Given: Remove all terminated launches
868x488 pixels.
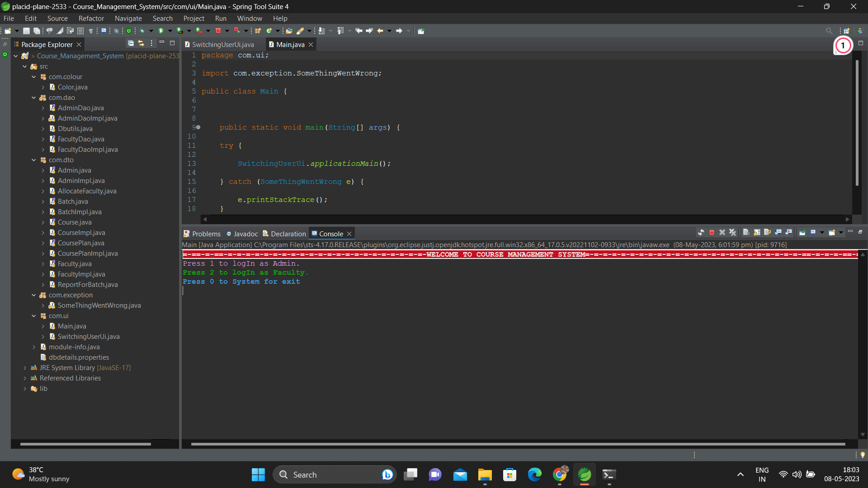Looking at the screenshot, I should (x=732, y=232).
